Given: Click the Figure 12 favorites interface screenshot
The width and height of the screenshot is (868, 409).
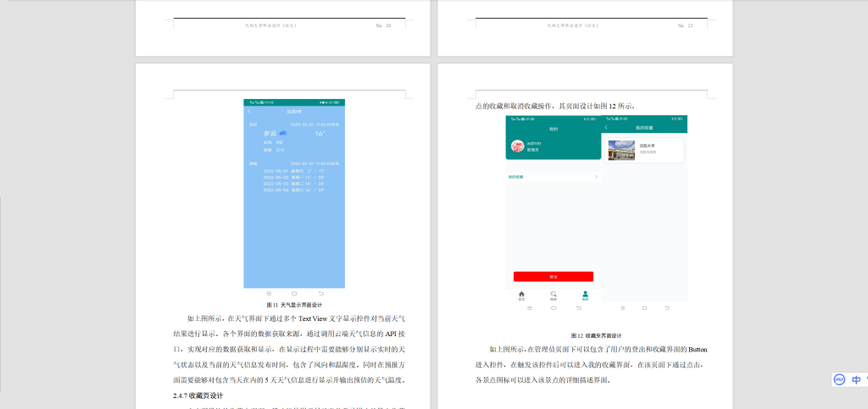Looking at the screenshot, I should [x=596, y=214].
